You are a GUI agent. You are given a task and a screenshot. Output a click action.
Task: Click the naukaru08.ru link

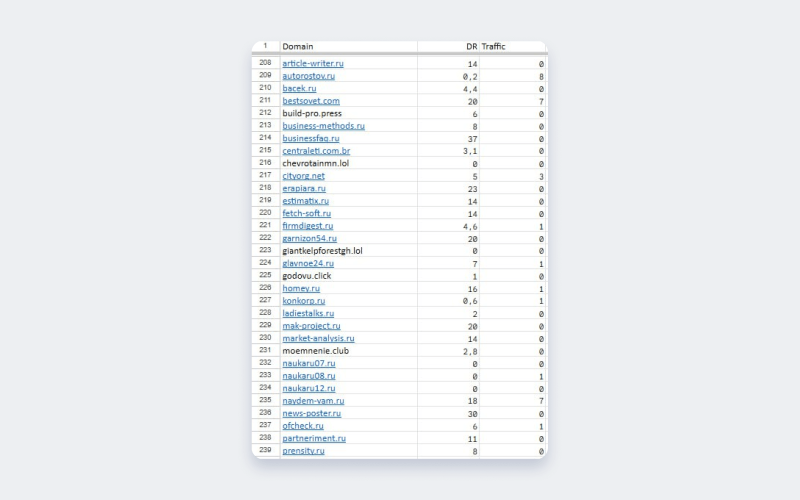[x=309, y=376]
